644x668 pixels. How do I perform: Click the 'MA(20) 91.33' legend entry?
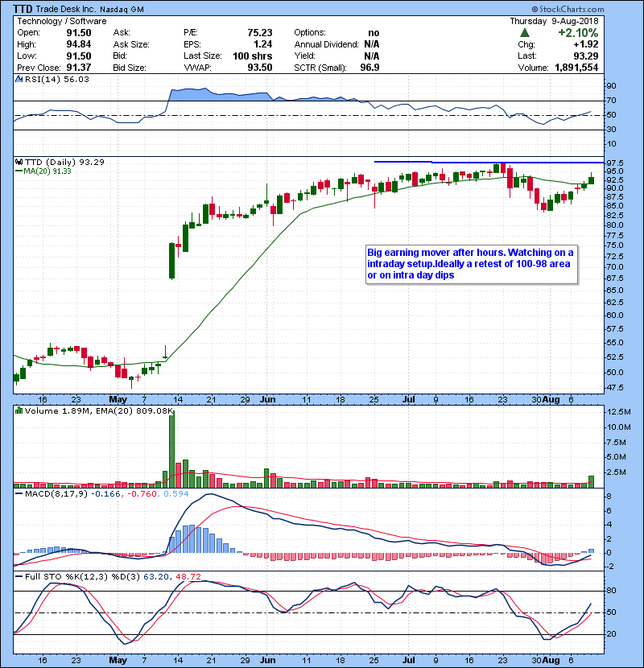43,171
